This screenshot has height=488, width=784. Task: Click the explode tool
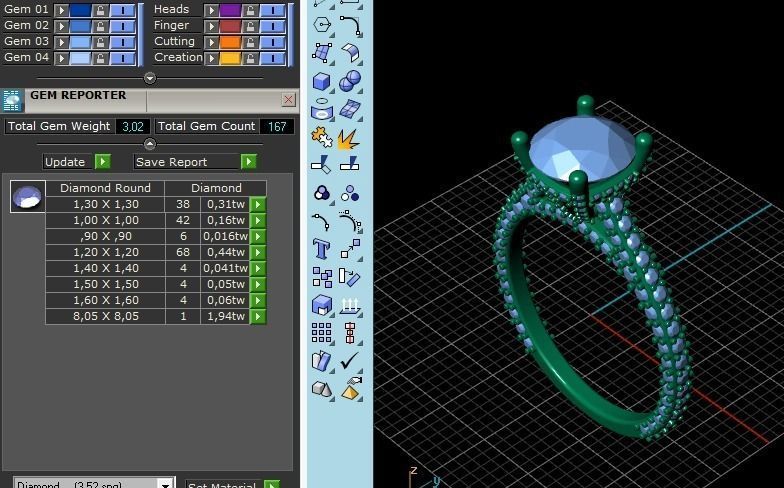click(349, 138)
